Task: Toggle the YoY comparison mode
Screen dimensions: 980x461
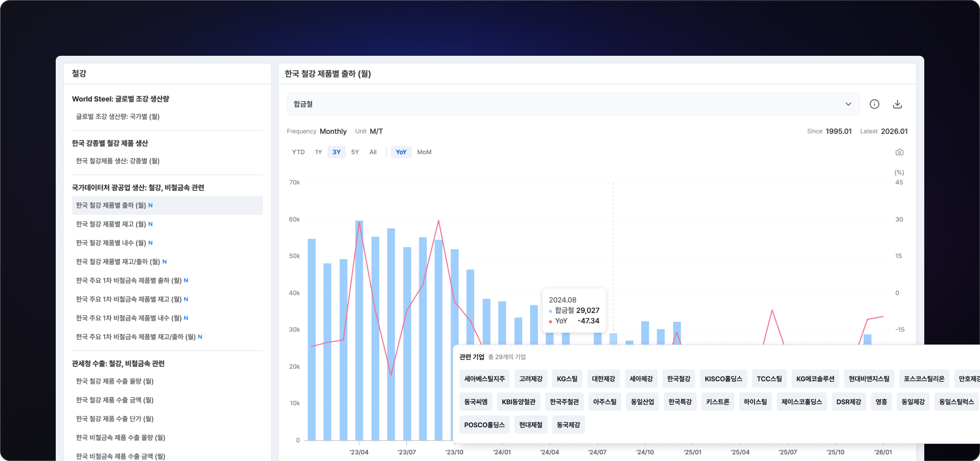Action: [401, 152]
